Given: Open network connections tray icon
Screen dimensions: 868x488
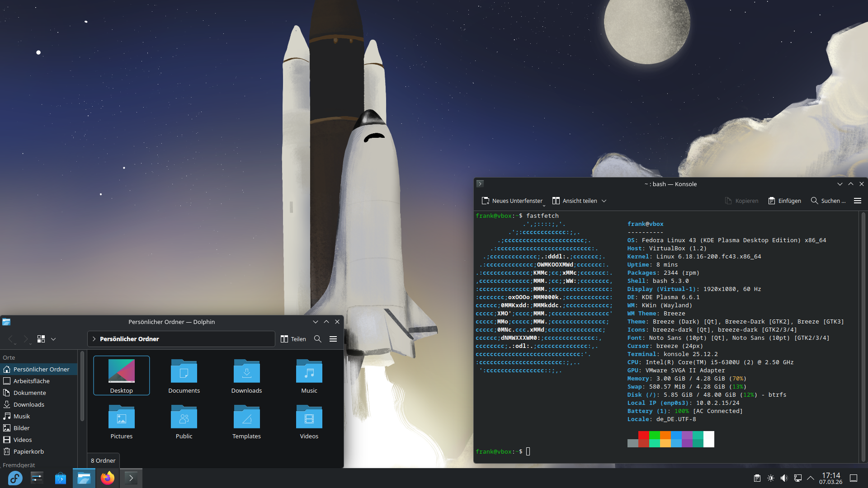Looking at the screenshot, I should tap(798, 478).
